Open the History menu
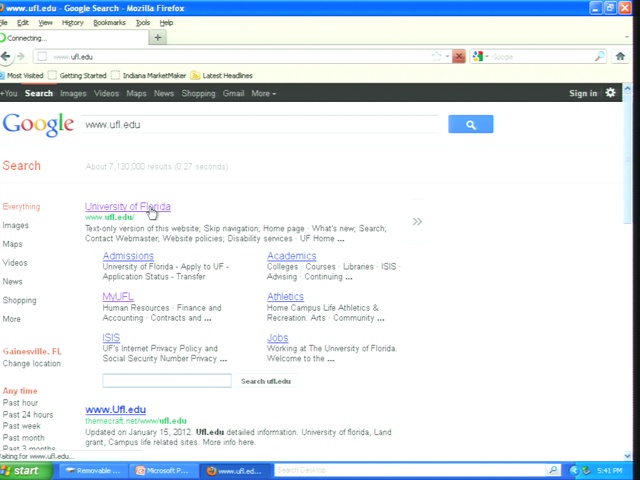640x480 pixels. [x=73, y=23]
